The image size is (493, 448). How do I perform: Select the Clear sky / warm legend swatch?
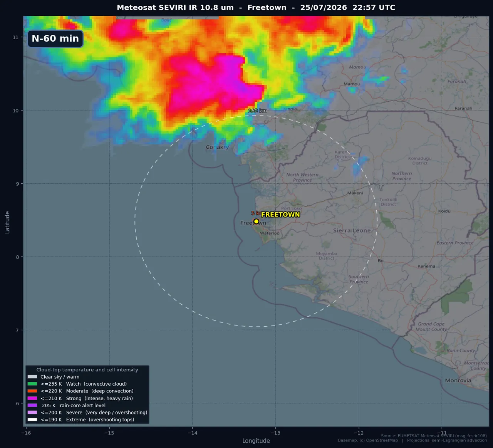(32, 377)
